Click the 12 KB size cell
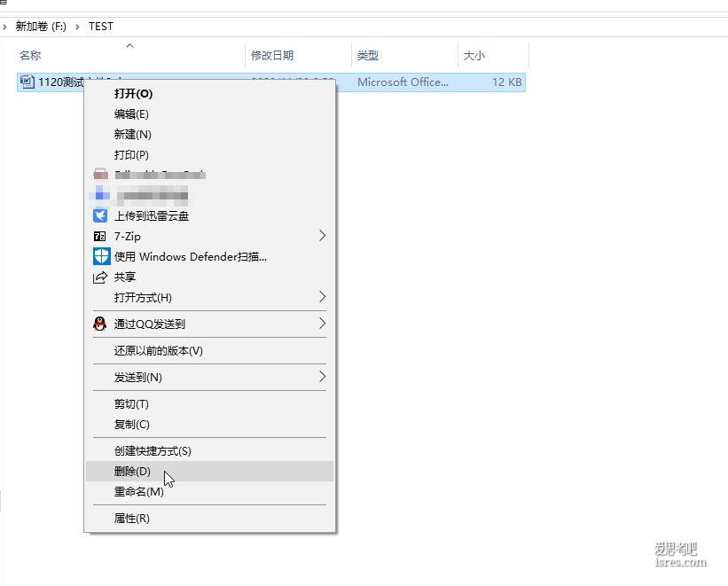This screenshot has width=728, height=586. click(x=507, y=82)
